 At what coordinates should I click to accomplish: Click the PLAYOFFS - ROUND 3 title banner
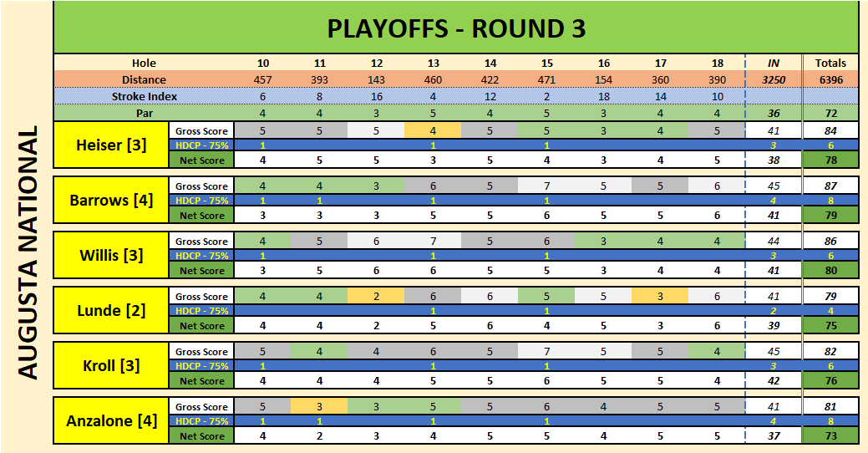coord(455,28)
